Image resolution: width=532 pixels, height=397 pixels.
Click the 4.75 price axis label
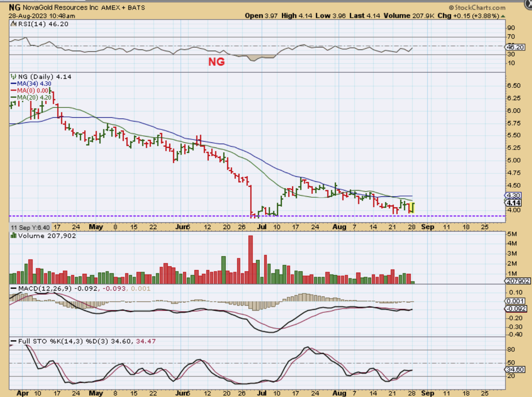tap(514, 173)
